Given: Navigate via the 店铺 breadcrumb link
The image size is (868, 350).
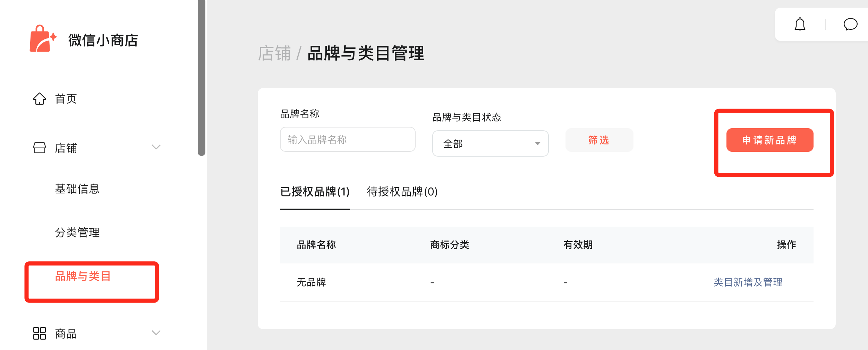Looking at the screenshot, I should (274, 53).
